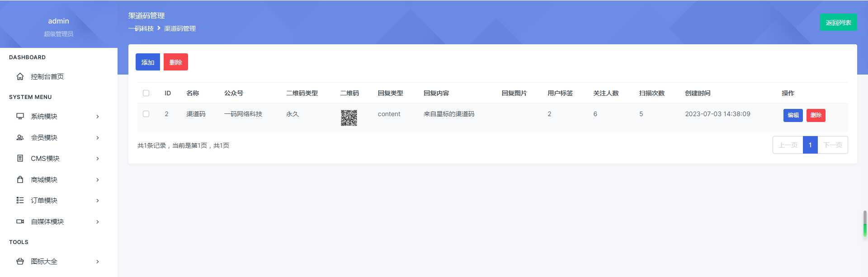Screen dimensions: 868x277
Task: Click the 一码科技 breadcrumb link
Action: (x=141, y=28)
